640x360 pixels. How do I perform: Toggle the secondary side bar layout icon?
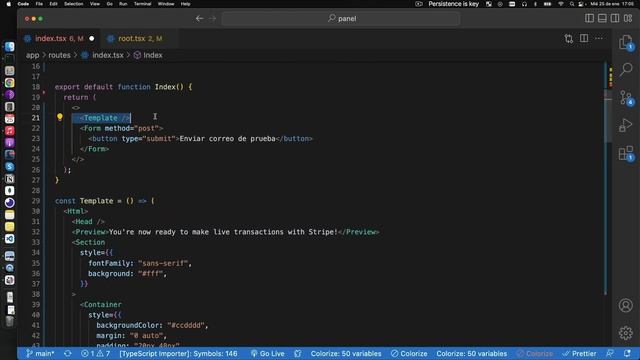point(615,18)
